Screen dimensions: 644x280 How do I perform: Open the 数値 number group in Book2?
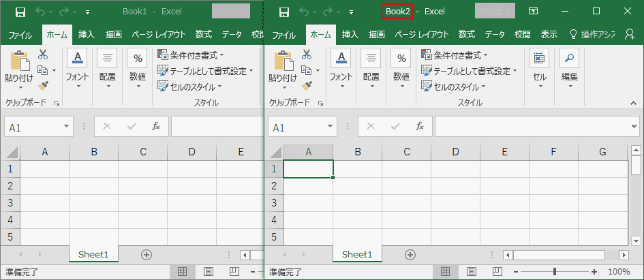click(x=401, y=69)
